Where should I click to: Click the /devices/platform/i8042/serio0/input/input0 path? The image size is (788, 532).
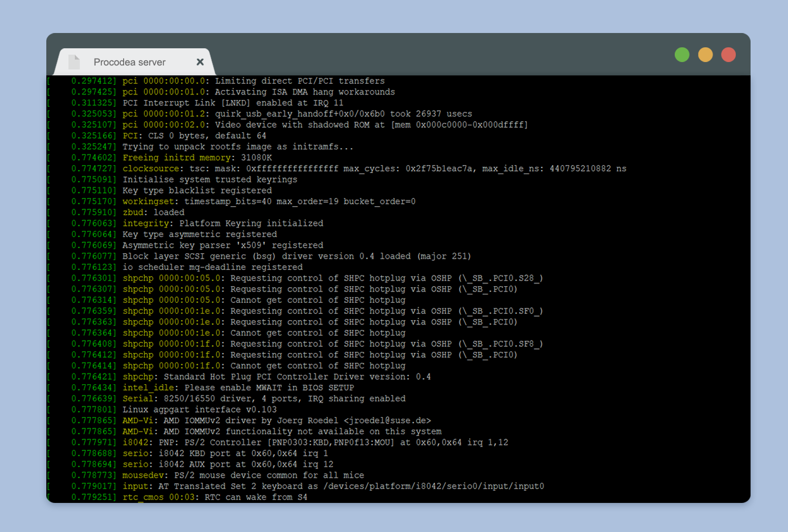[433, 486]
